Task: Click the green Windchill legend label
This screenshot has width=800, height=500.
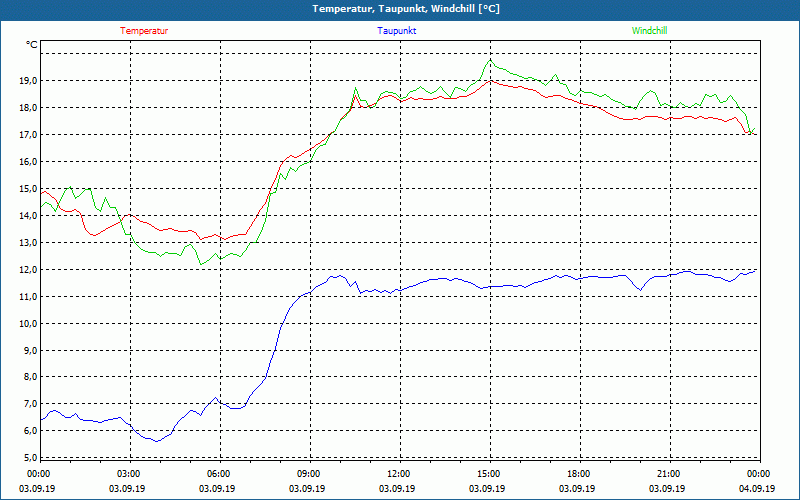Action: click(x=649, y=31)
